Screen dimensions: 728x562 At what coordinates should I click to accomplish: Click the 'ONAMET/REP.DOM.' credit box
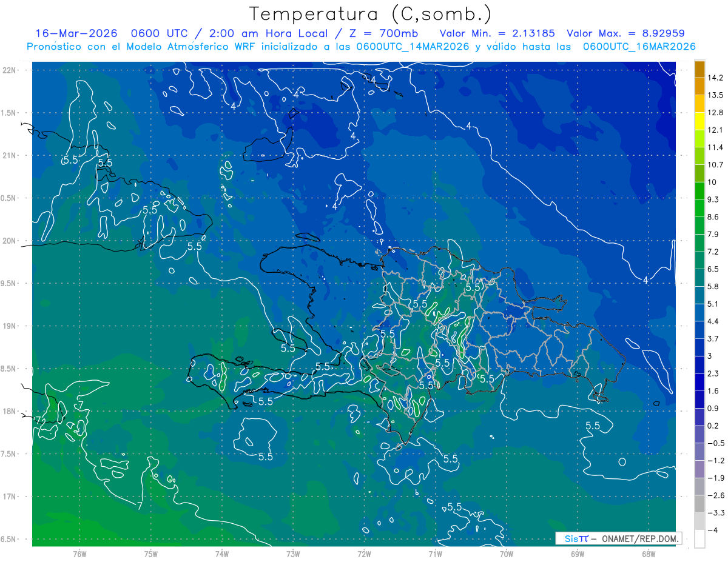pyautogui.click(x=618, y=538)
